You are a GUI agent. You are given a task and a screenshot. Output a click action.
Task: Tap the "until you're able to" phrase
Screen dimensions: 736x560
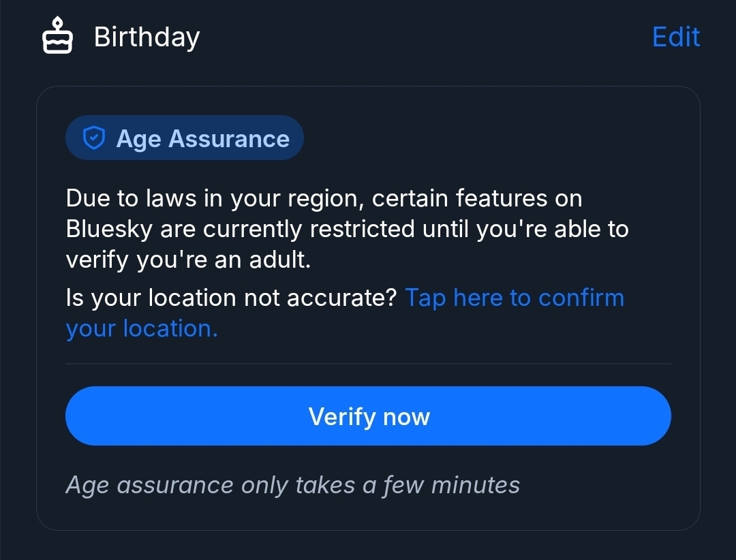pyautogui.click(x=525, y=229)
